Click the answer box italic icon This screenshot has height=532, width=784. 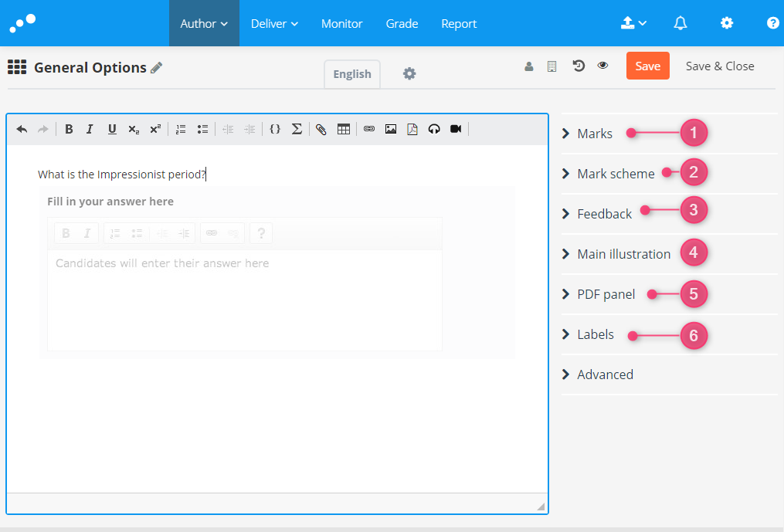pyautogui.click(x=87, y=233)
